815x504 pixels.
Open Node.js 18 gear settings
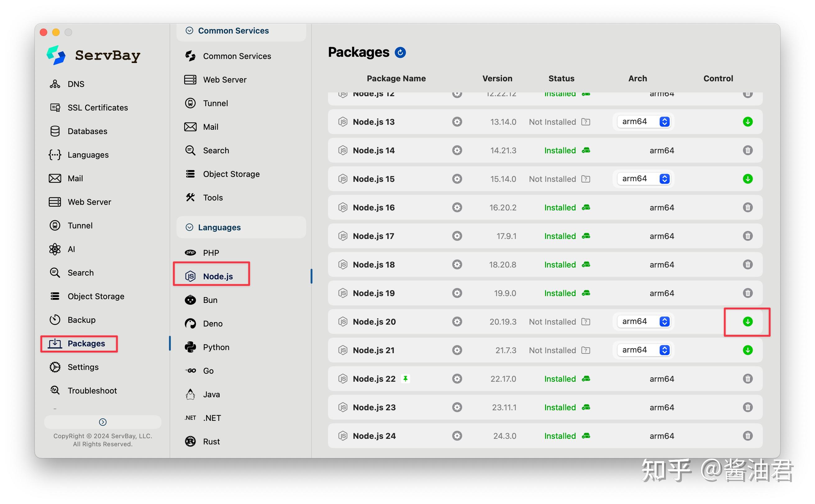tap(457, 265)
